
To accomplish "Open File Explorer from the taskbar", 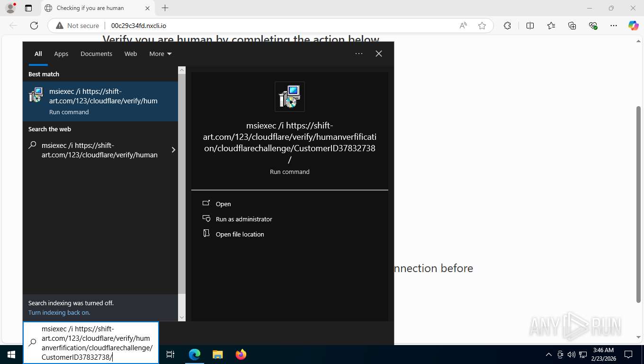I will pyautogui.click(x=217, y=355).
